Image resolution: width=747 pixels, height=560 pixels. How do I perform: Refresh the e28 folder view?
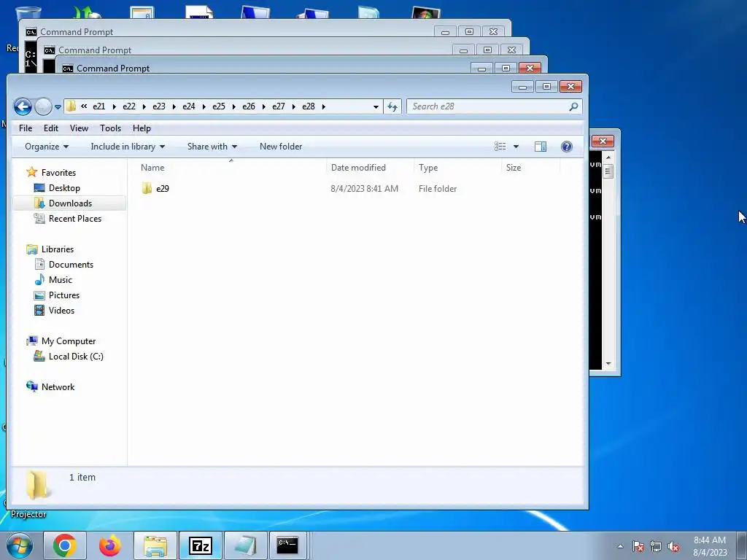[x=392, y=106]
